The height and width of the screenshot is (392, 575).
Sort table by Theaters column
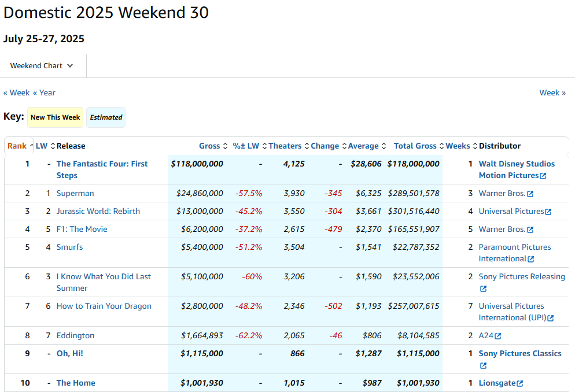pos(289,146)
